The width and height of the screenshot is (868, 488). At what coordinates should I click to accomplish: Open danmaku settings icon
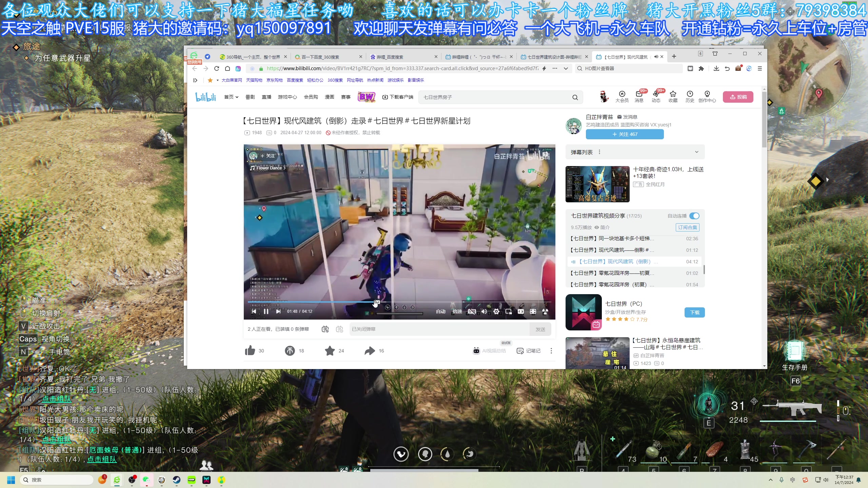[339, 329]
